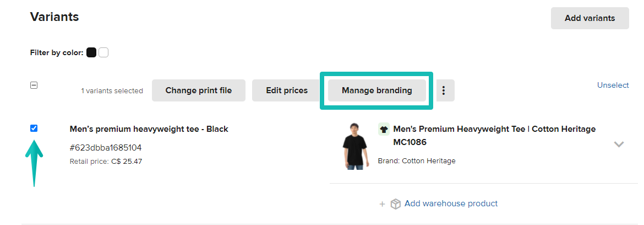The height and width of the screenshot is (225, 644).
Task: Click Edit prices button
Action: point(287,90)
